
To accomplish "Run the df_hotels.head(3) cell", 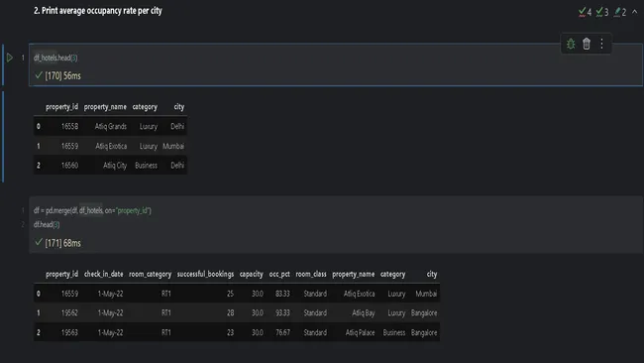I will pyautogui.click(x=10, y=58).
